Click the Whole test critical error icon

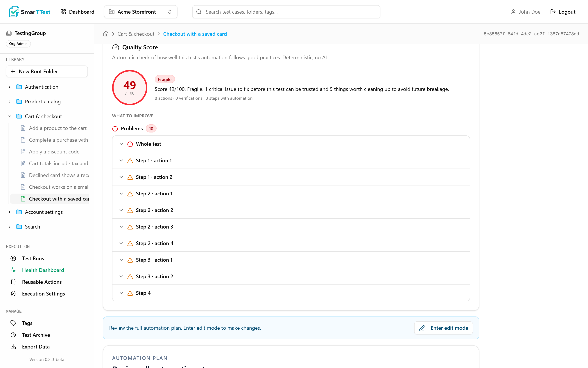coord(130,144)
